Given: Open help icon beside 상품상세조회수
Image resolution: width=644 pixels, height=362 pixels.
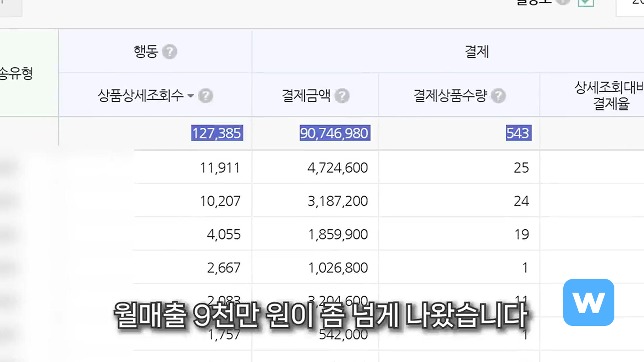Looking at the screenshot, I should point(206,96).
